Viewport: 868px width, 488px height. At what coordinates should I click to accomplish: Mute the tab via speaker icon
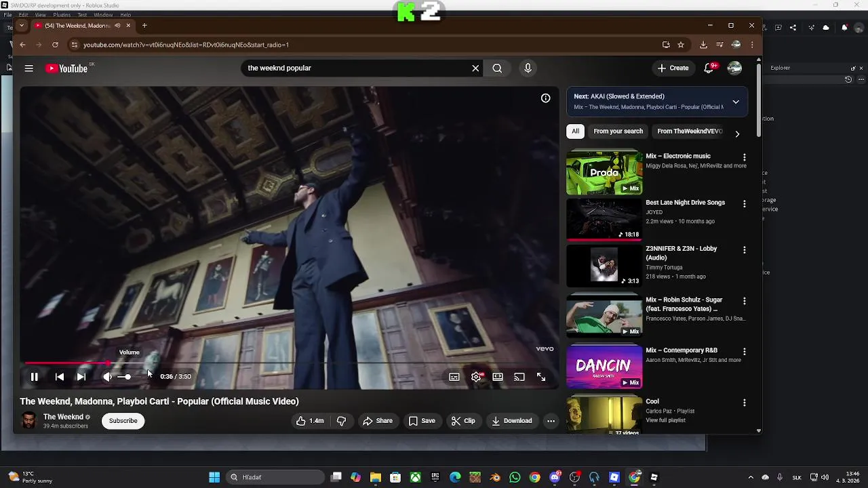(x=117, y=26)
